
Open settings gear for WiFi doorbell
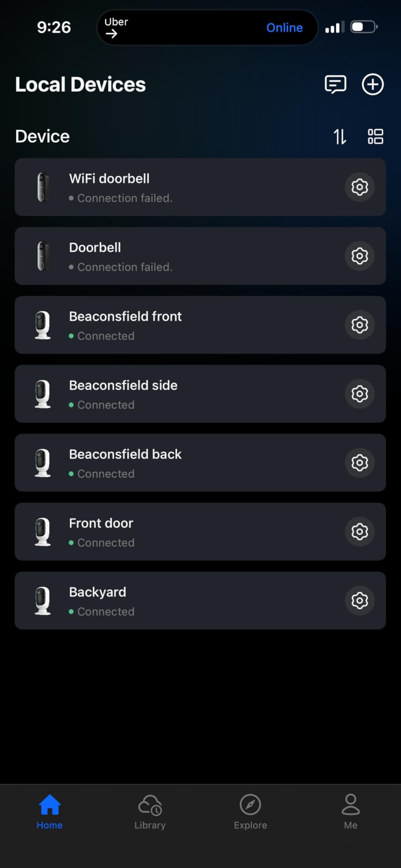[x=360, y=187]
